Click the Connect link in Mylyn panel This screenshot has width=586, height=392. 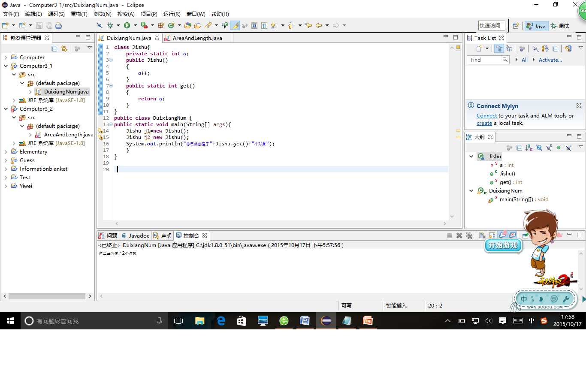click(486, 116)
